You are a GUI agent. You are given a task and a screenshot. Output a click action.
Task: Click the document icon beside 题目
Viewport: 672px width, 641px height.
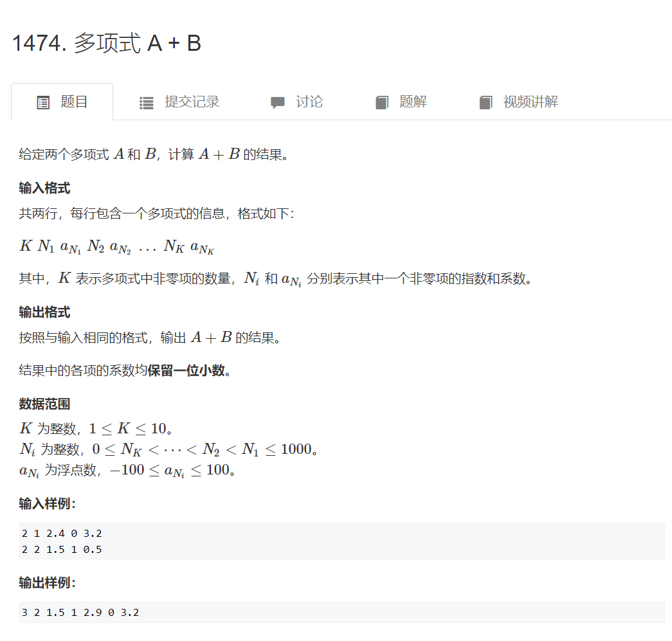43,103
